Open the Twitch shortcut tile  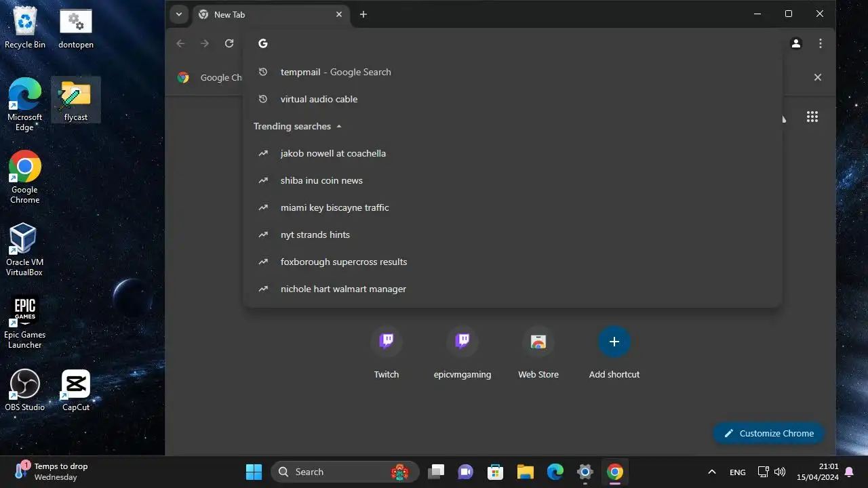(x=387, y=352)
